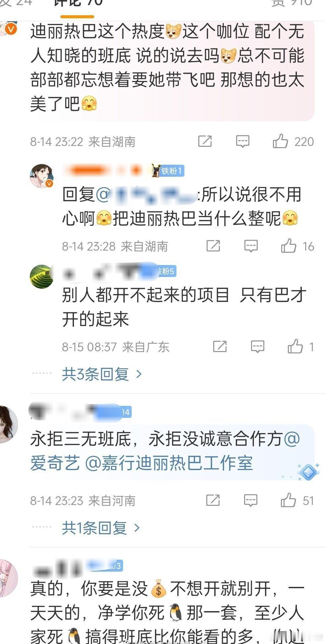This screenshot has height=644, width=326.
Task: Like the Guangdong 08:37 reply
Action: pyautogui.click(x=295, y=346)
